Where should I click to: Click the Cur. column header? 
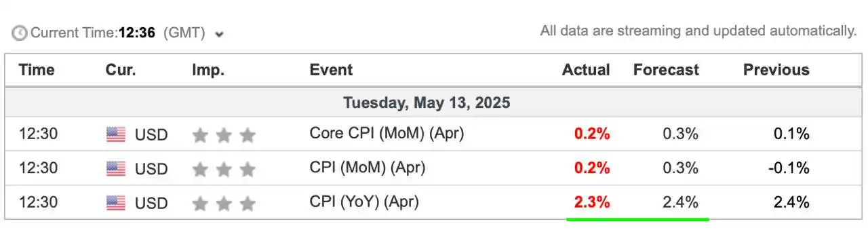(121, 70)
